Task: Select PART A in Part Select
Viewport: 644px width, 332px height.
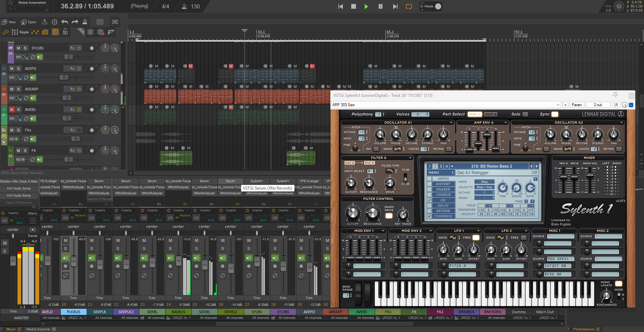Action: 475,114
